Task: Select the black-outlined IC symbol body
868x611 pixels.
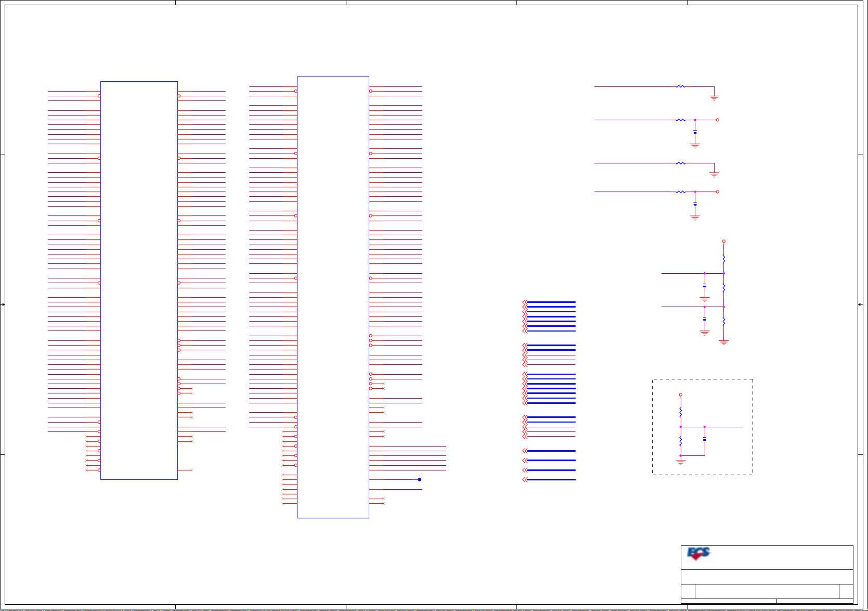Action: (333, 297)
